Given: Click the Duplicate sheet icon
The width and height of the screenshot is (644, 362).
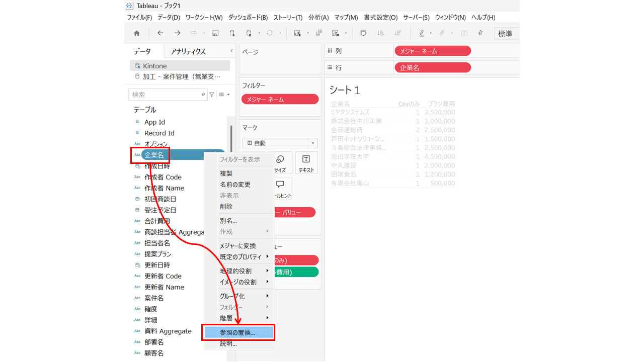Looking at the screenshot, I should point(318,33).
